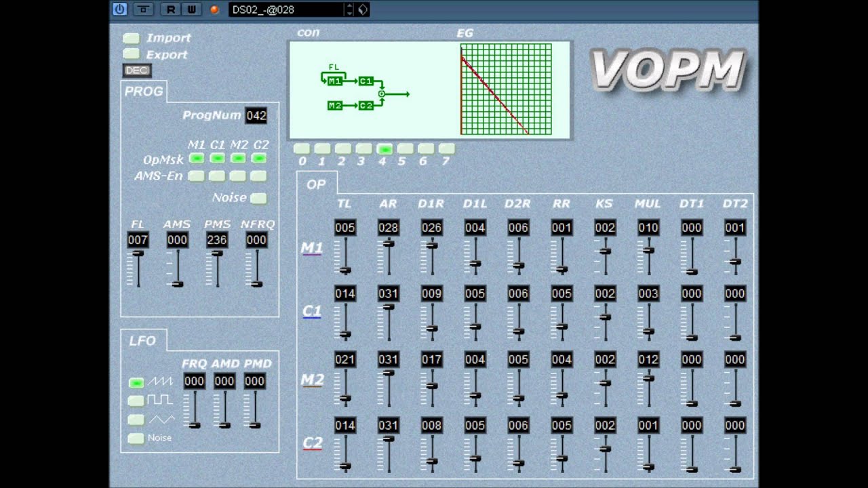Screen dimensions: 868x488
Task: Select Noise LFO waveform
Action: click(136, 439)
